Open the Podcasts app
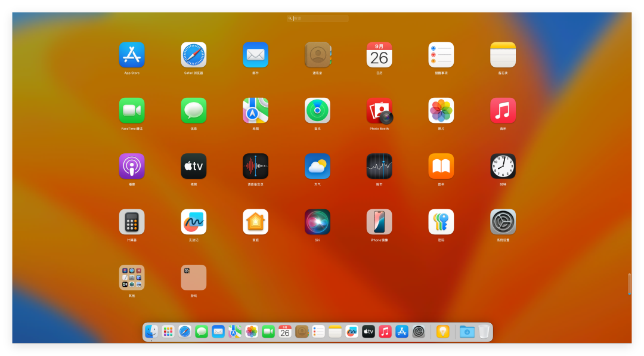The height and width of the screenshot is (356, 644). pos(132,166)
